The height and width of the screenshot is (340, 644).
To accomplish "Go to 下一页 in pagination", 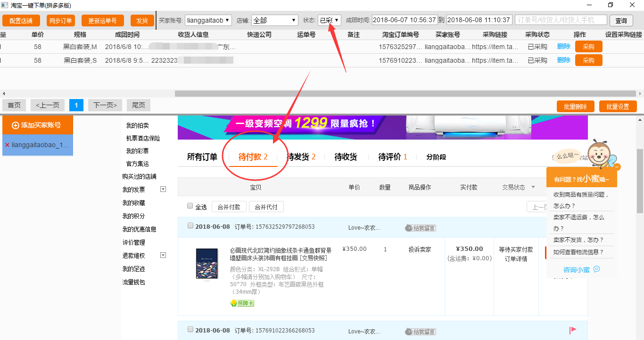I will [x=105, y=105].
